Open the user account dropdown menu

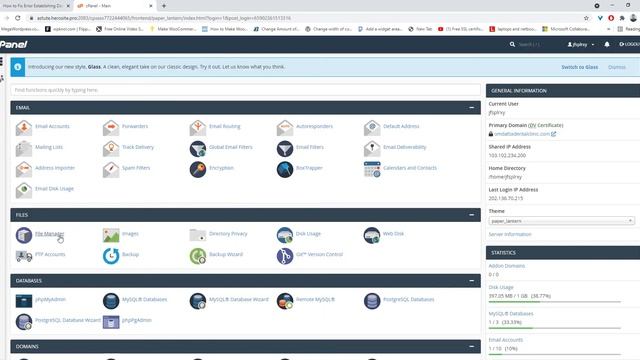click(580, 44)
